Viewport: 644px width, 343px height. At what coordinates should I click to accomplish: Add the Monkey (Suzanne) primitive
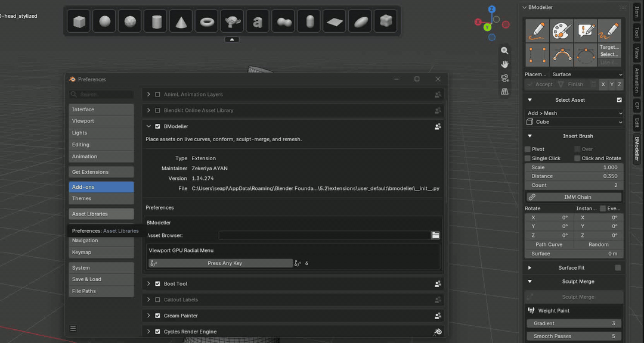[232, 21]
